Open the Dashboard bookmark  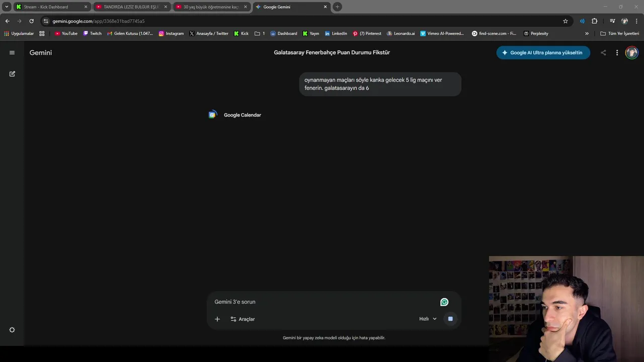click(x=284, y=34)
